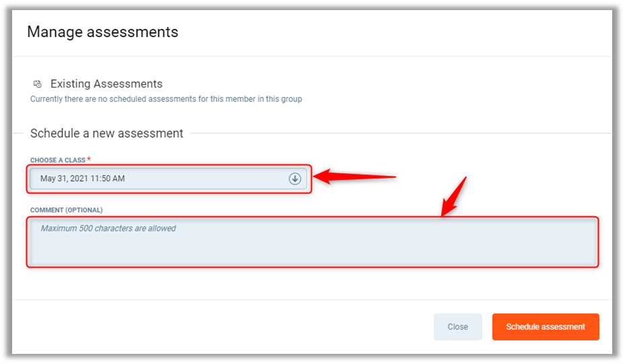Click the red required asterisk

click(89, 159)
